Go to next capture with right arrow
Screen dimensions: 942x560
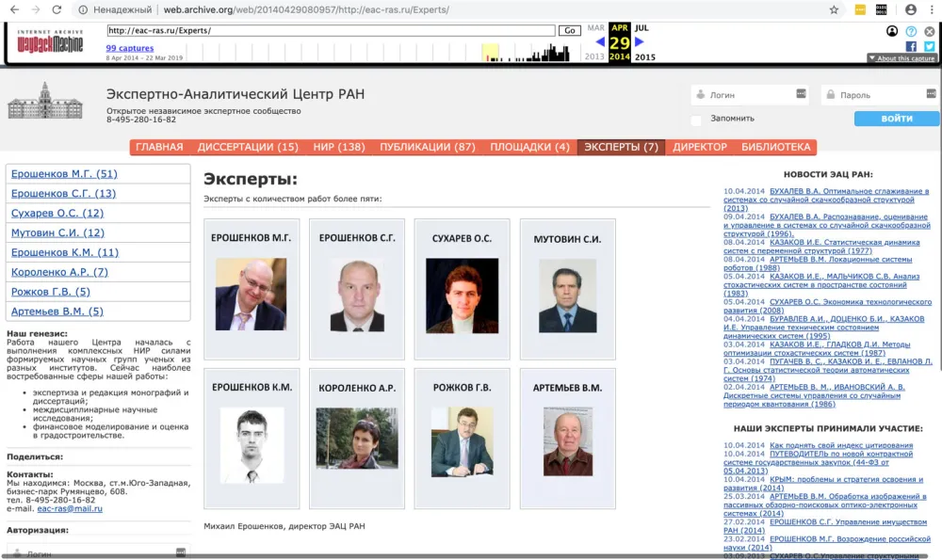(x=640, y=41)
